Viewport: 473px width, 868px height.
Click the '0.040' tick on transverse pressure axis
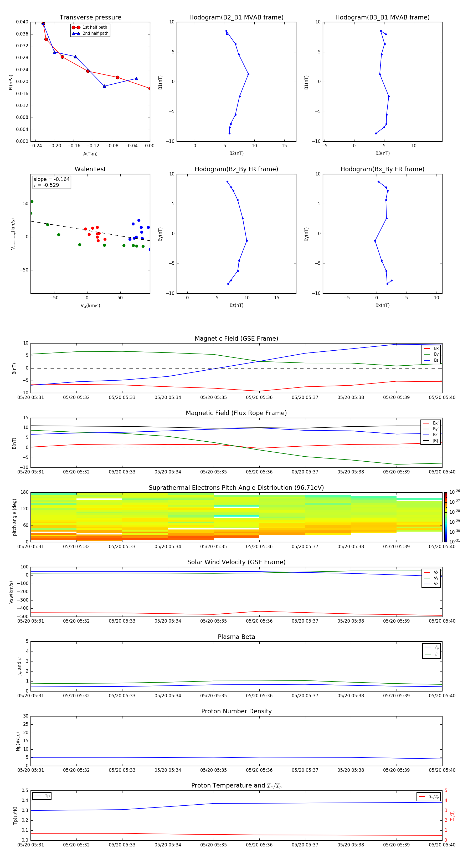(22, 22)
